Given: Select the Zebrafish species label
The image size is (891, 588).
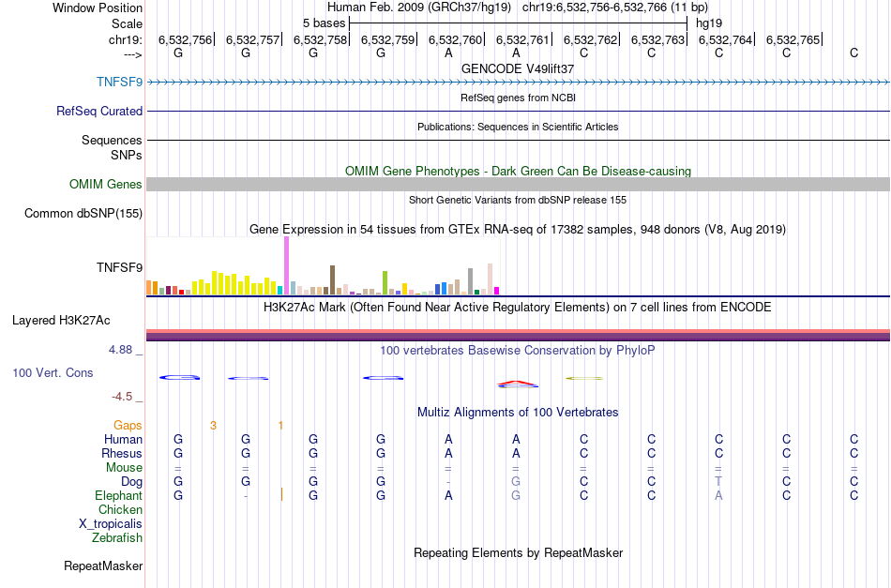Looking at the screenshot, I should tap(117, 537).
